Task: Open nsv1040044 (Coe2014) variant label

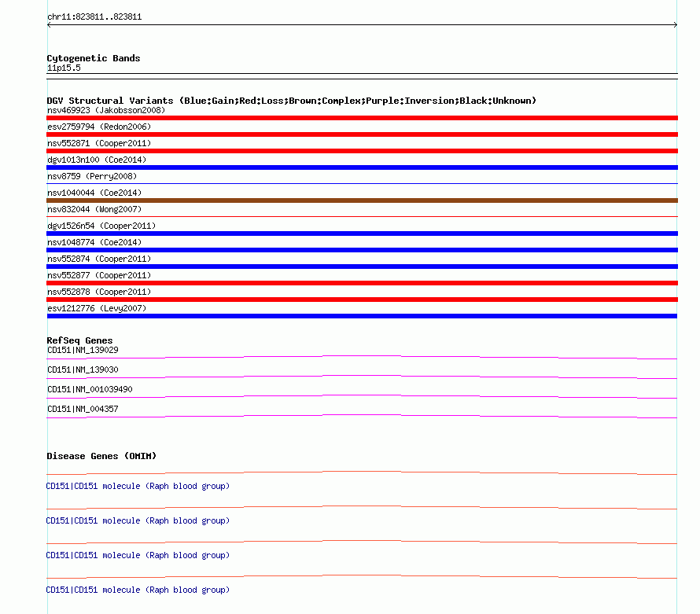Action: [x=94, y=193]
